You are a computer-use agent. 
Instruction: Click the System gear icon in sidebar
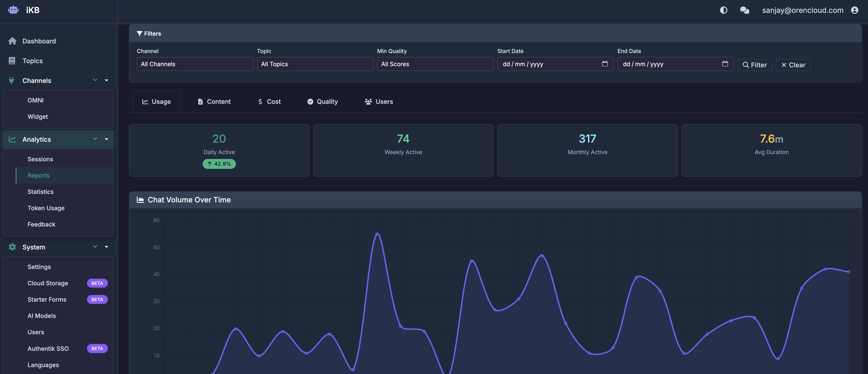click(12, 247)
